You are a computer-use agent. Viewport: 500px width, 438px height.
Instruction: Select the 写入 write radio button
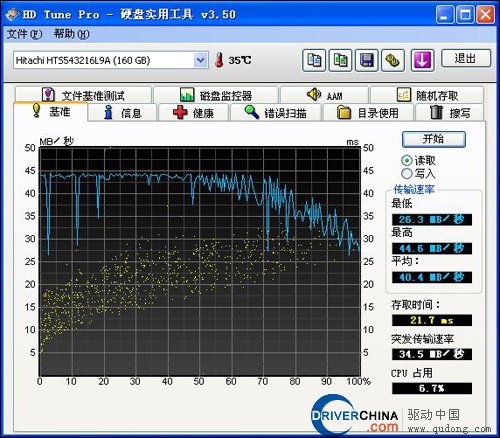tap(407, 174)
